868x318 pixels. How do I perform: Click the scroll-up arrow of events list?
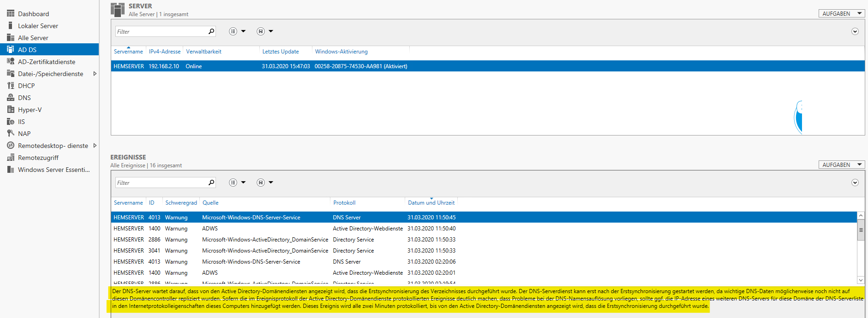click(861, 216)
